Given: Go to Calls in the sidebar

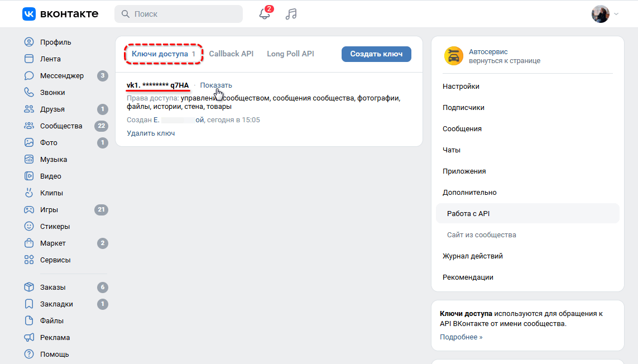Looking at the screenshot, I should click(52, 93).
